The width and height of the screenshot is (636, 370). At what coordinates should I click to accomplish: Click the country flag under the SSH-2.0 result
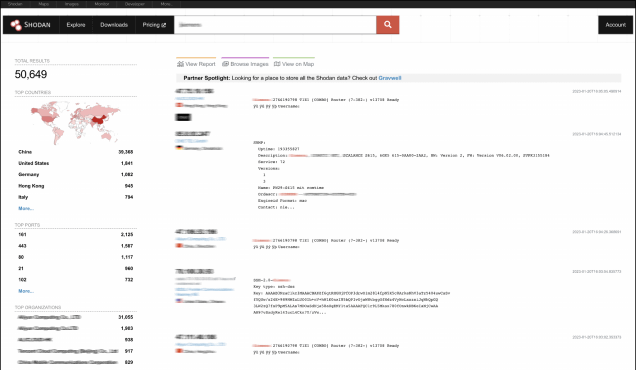click(x=179, y=301)
